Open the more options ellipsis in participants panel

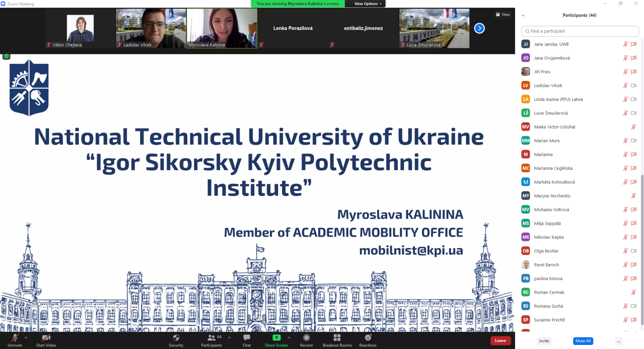[619, 341]
